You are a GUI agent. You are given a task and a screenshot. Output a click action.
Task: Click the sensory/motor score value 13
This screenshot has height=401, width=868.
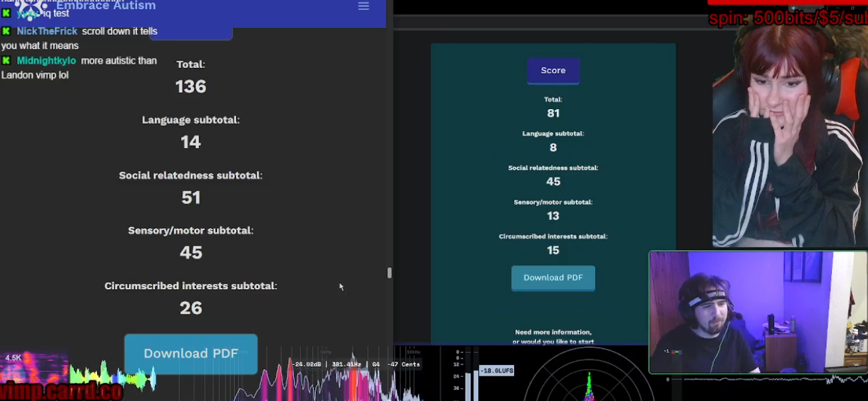553,216
